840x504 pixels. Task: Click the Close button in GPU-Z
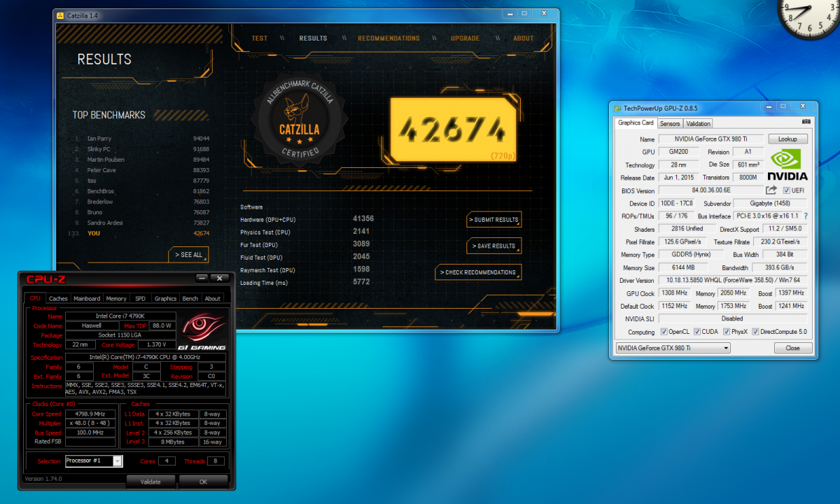point(792,348)
